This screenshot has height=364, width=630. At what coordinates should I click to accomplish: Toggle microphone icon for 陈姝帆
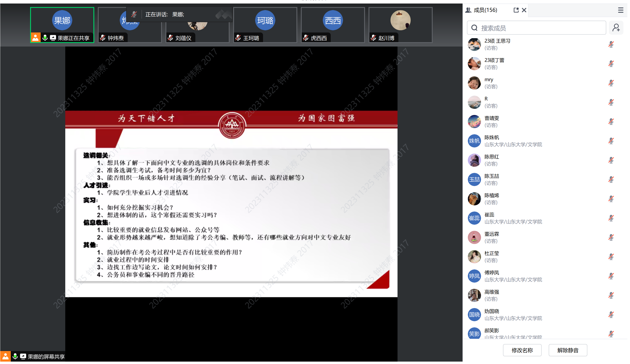point(611,141)
